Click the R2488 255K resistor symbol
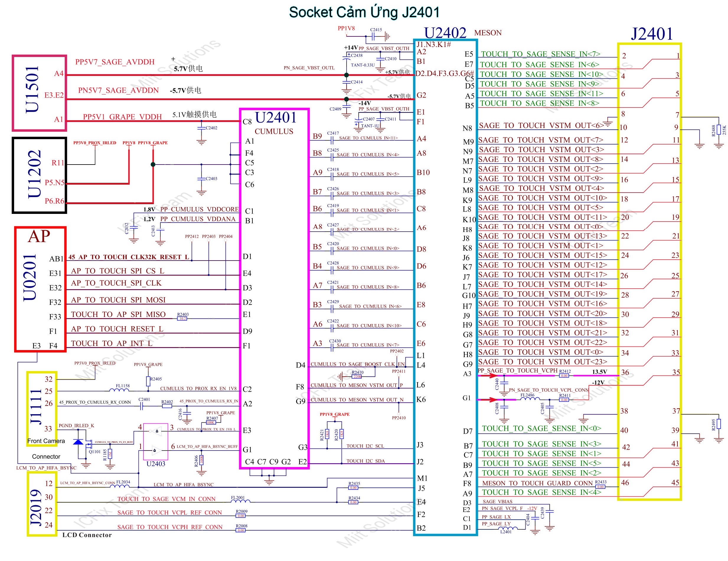The width and height of the screenshot is (728, 561). click(x=719, y=130)
